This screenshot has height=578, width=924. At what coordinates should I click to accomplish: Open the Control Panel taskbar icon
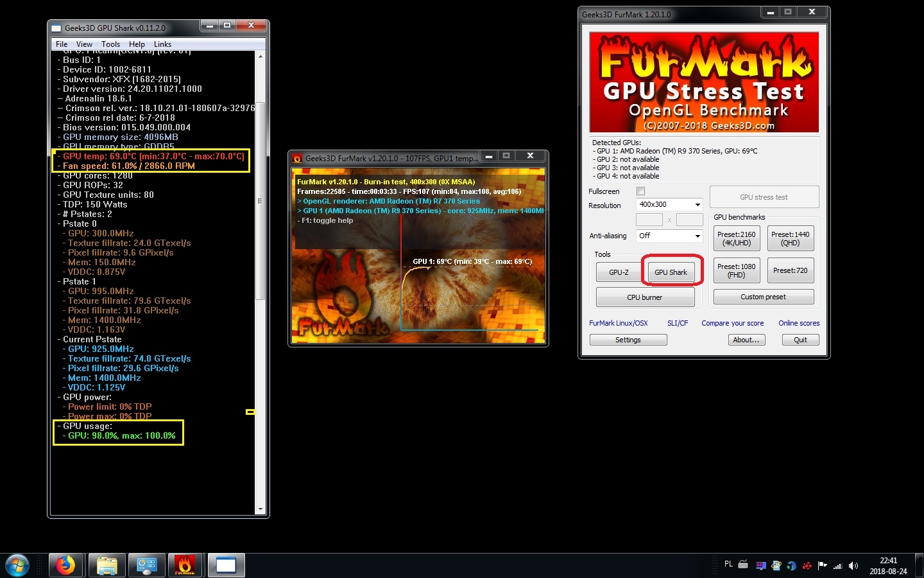click(147, 565)
